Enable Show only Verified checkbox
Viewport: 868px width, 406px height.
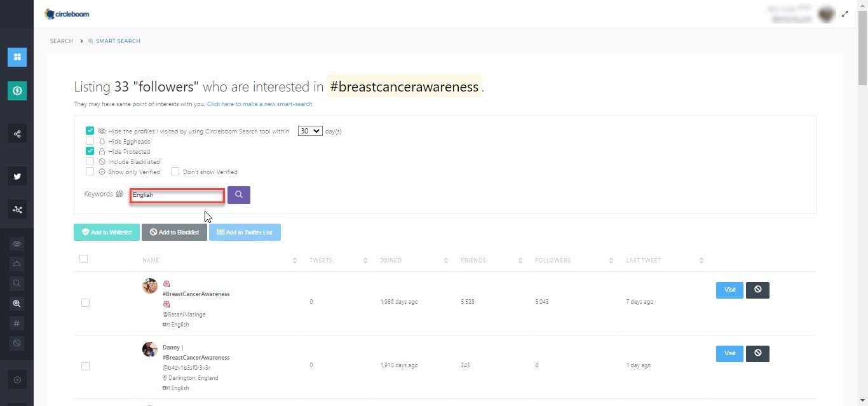[90, 172]
